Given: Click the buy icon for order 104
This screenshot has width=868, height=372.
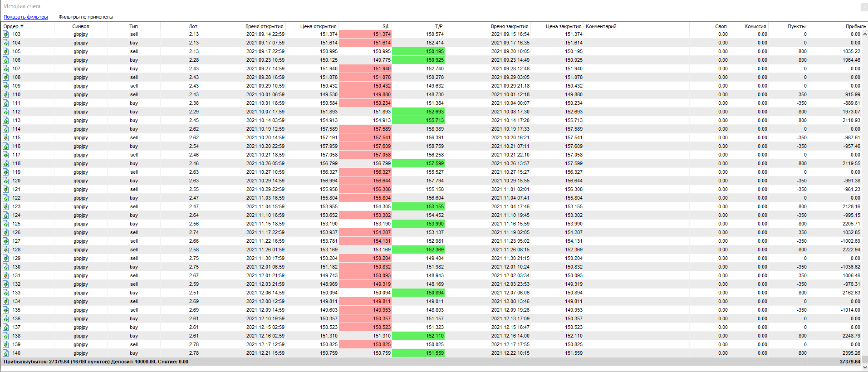Looking at the screenshot, I should [x=6, y=43].
